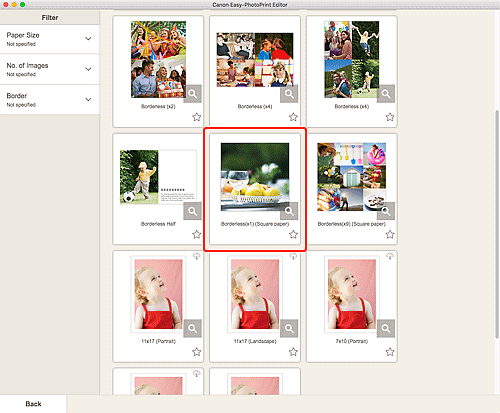500x413 pixels.
Task: Click the Canon Easy-PhotoPrint Editor window title
Action: point(250,5)
